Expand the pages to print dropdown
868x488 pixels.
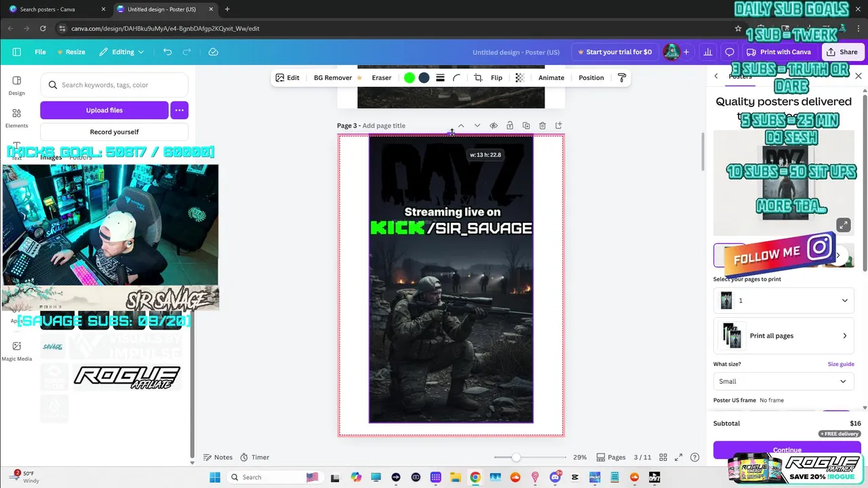pyautogui.click(x=784, y=300)
